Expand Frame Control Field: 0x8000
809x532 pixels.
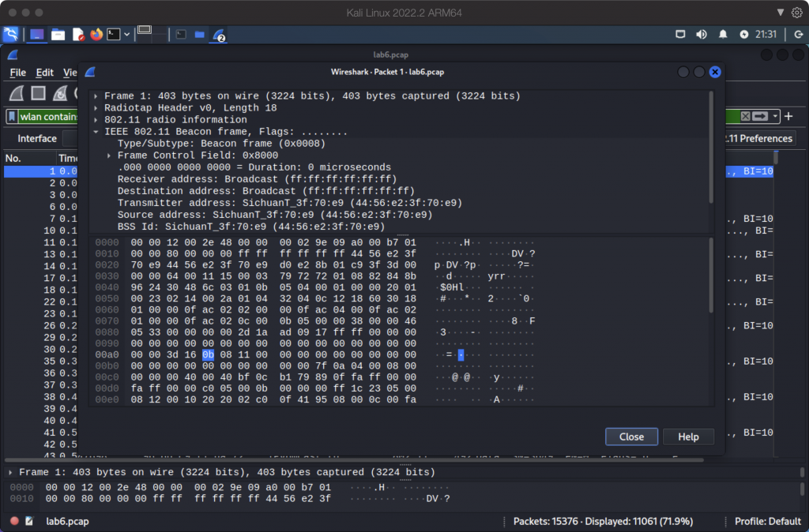pos(109,155)
